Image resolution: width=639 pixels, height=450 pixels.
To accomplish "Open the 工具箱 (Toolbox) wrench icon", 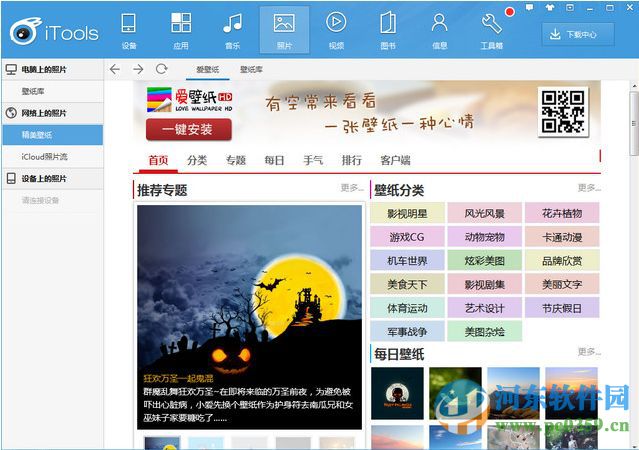I will click(x=491, y=23).
